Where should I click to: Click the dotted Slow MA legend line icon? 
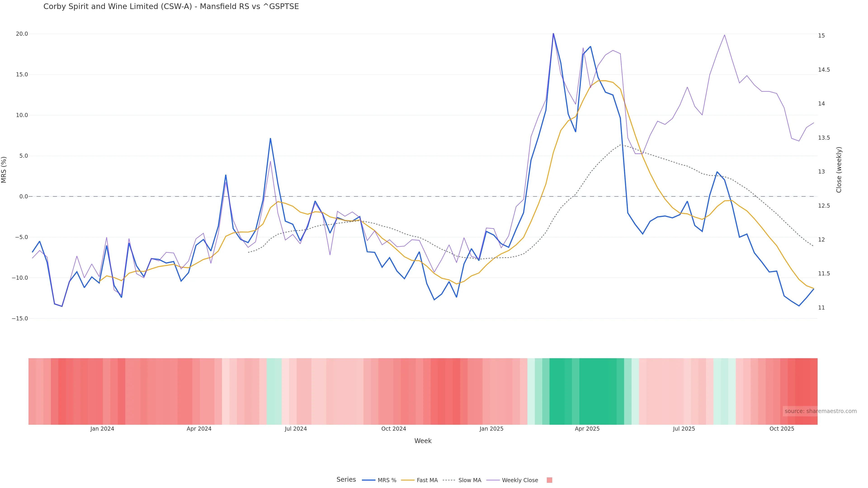pos(449,480)
